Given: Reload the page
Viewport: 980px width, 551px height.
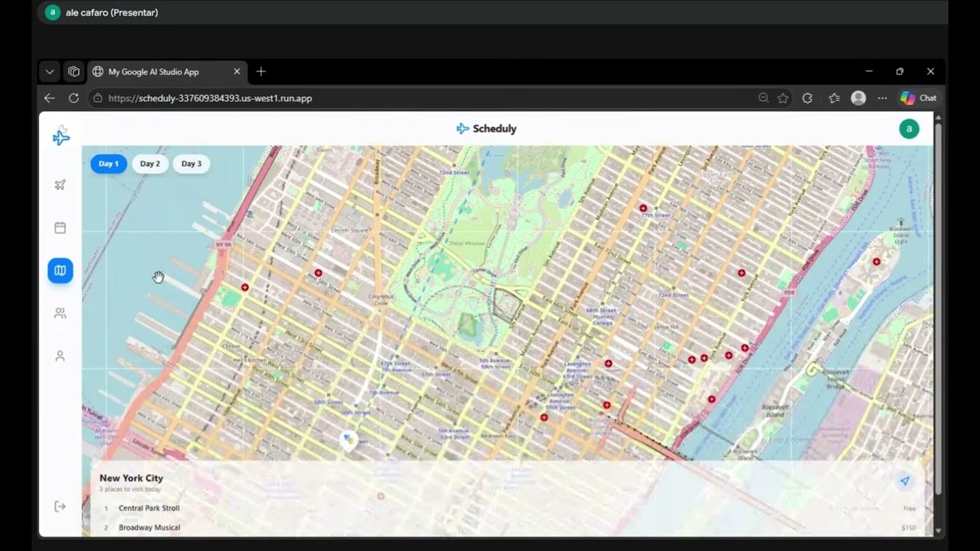Looking at the screenshot, I should pyautogui.click(x=73, y=98).
